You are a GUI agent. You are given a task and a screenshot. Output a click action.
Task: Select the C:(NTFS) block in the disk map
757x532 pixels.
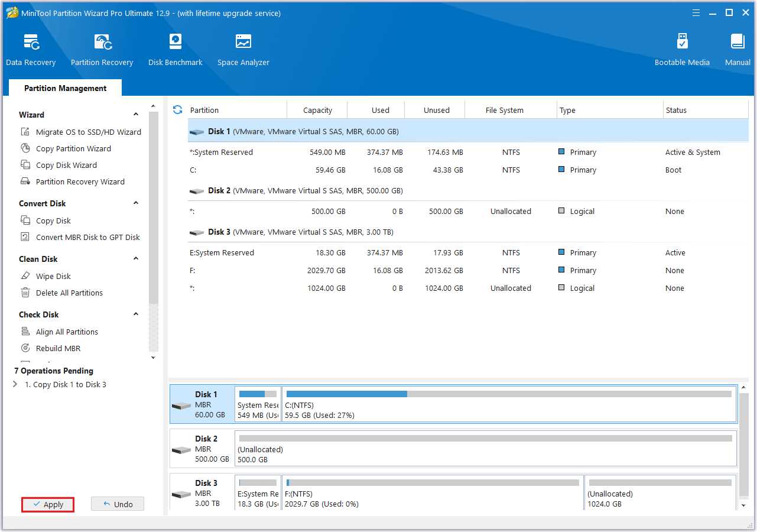click(x=509, y=404)
